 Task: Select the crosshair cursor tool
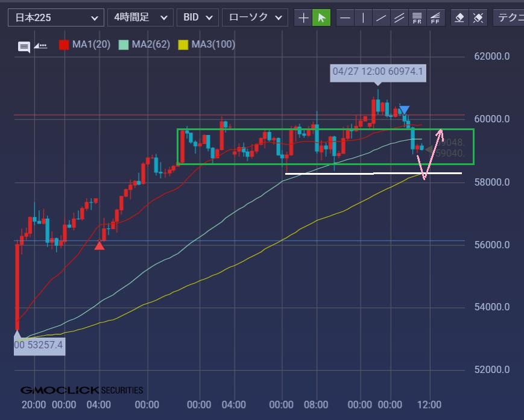[x=303, y=17]
